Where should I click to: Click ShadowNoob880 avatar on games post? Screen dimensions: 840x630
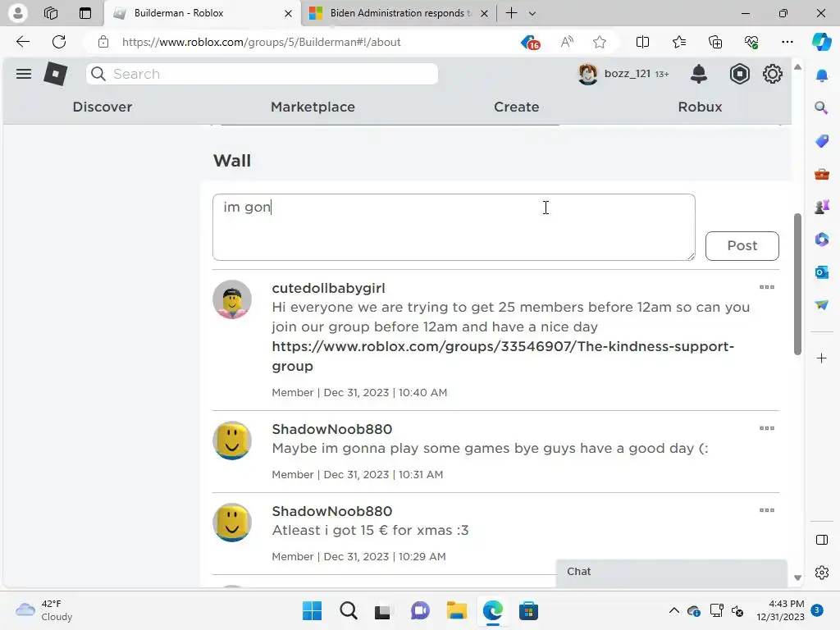click(232, 441)
